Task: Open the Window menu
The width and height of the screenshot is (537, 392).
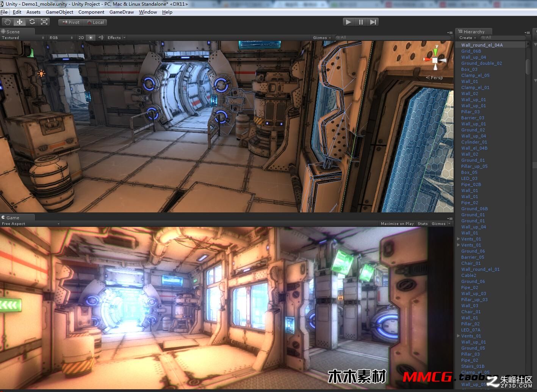Action: coord(148,12)
